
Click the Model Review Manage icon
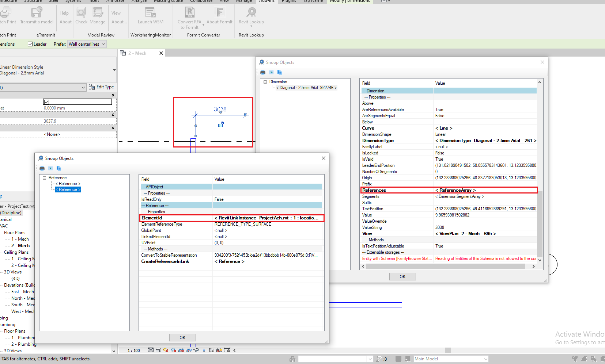98,12
